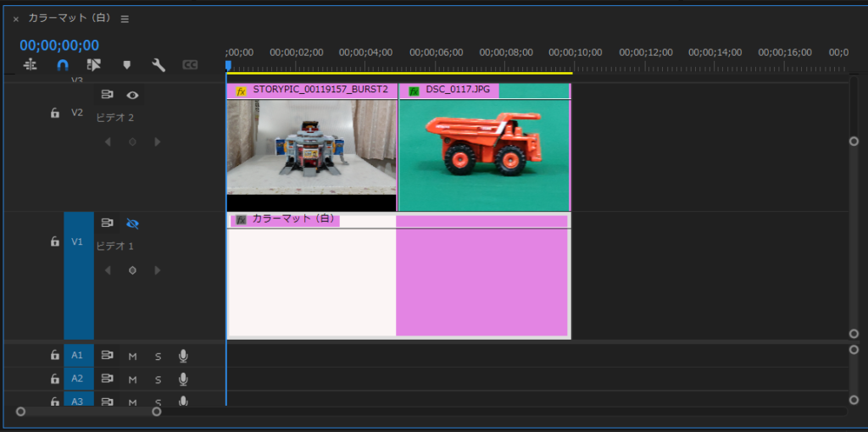Show track V1 using crossed-eye icon

click(132, 224)
